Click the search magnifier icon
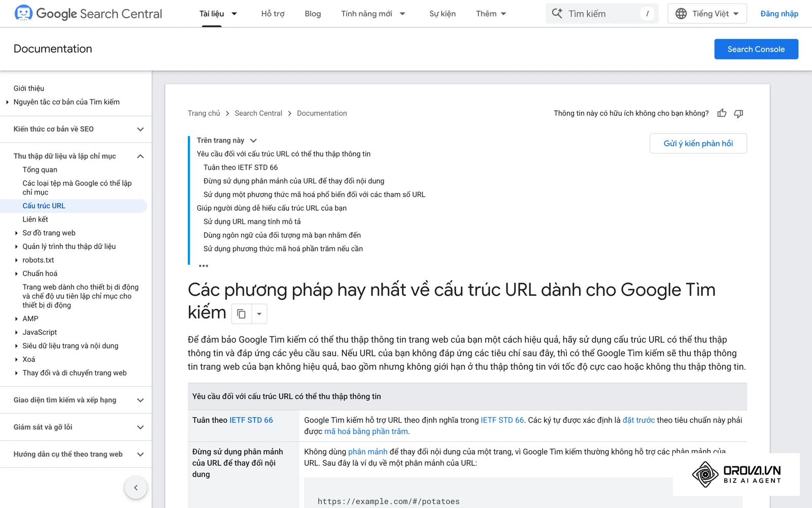The height and width of the screenshot is (508, 812). 557,14
